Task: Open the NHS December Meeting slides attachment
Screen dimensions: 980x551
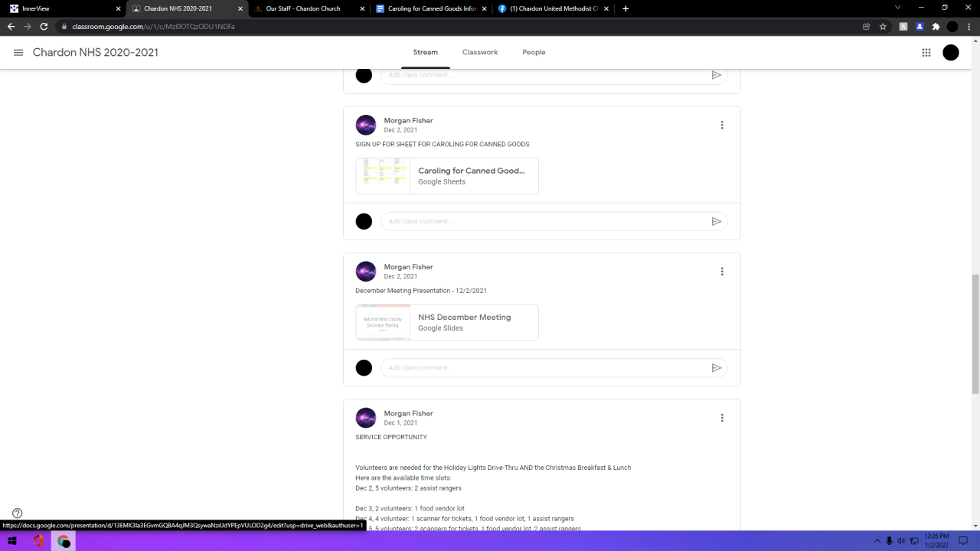Action: (x=447, y=322)
